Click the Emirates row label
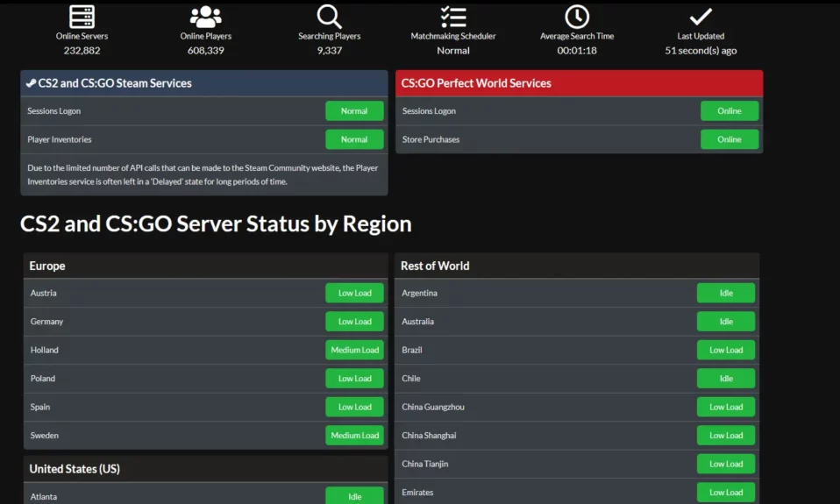The height and width of the screenshot is (504, 840). click(x=417, y=492)
